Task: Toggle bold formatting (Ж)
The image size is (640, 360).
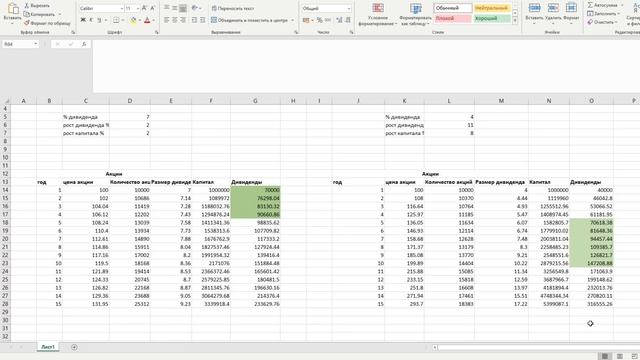Action: point(83,20)
